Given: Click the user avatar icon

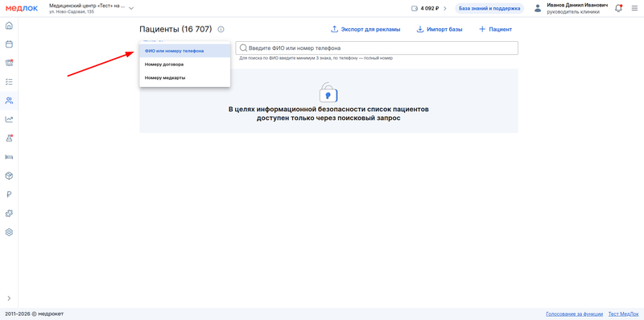Looking at the screenshot, I should 538,8.
